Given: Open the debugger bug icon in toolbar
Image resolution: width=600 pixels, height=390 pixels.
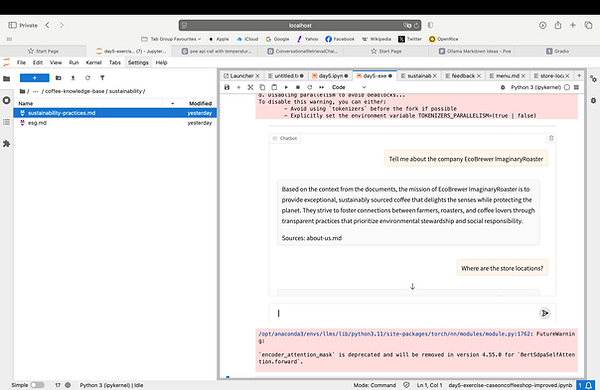Looking at the screenshot, I should coord(503,87).
